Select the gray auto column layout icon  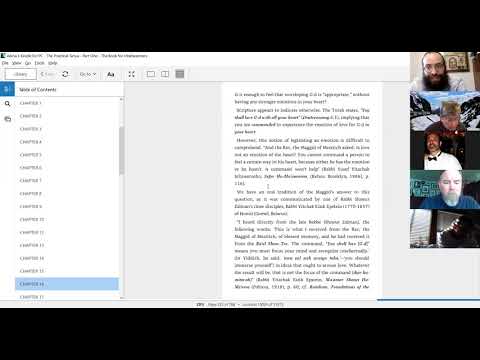tap(180, 74)
